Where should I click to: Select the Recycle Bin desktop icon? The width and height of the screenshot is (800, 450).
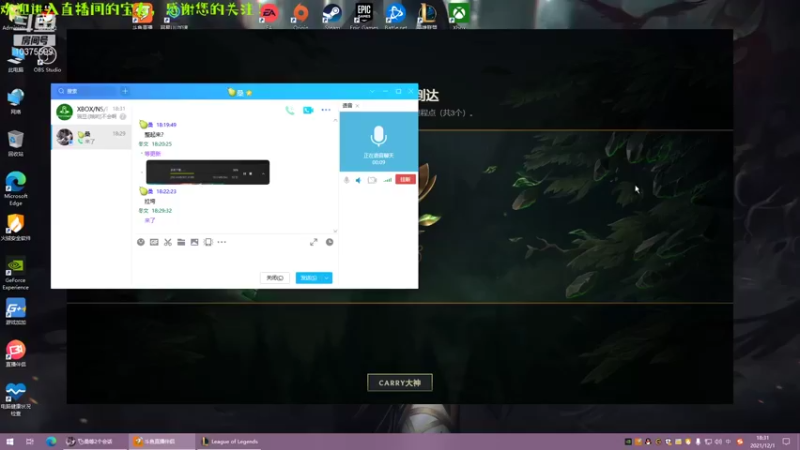[x=16, y=143]
